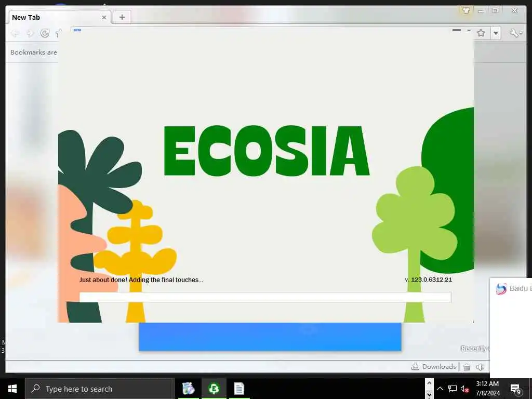Minimize the browser window
Image resolution: width=532 pixels, height=399 pixels.
(x=481, y=11)
